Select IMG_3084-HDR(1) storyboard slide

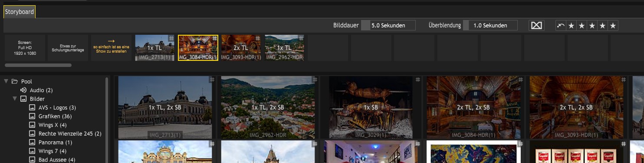click(198, 48)
